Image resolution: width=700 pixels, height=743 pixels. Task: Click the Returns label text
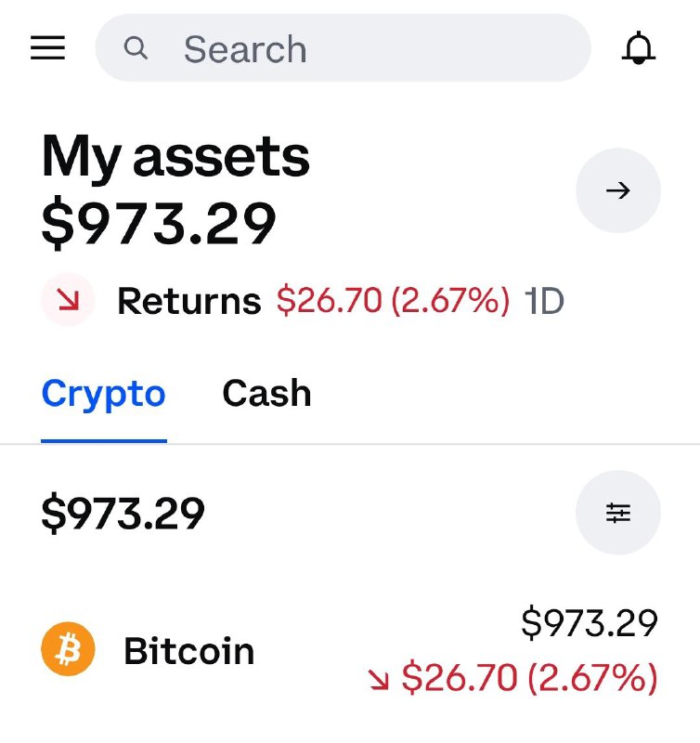point(189,301)
